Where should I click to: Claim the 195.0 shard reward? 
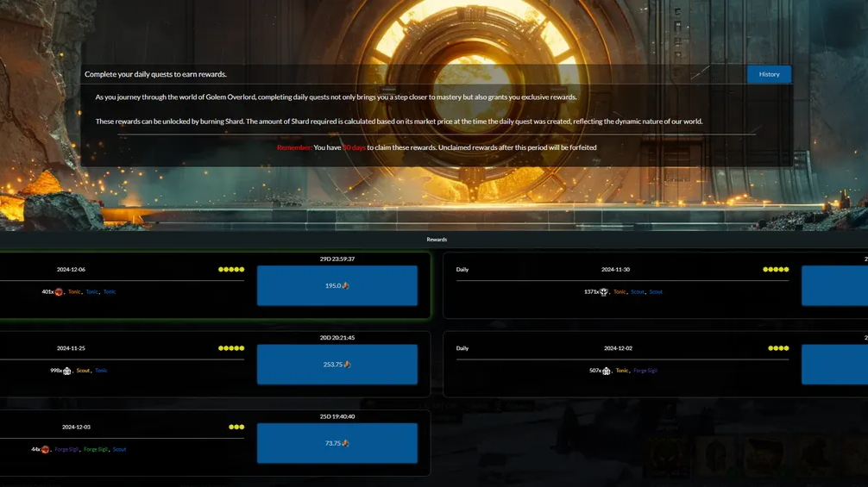[x=337, y=285]
